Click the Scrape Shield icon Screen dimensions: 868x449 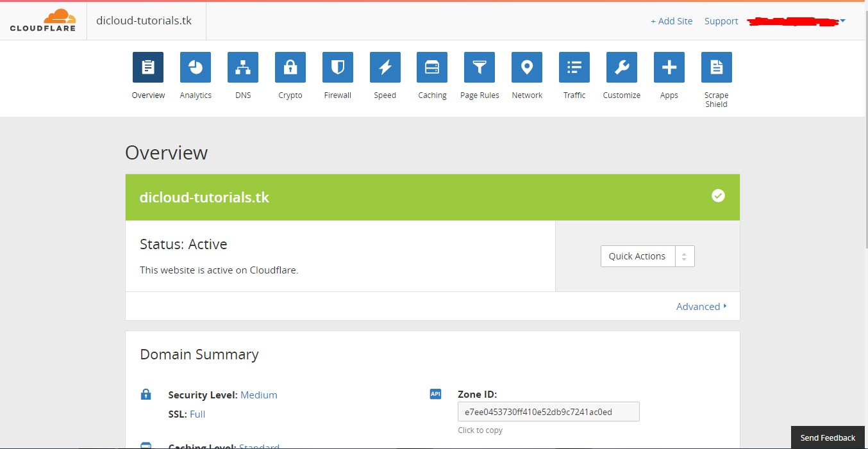pos(715,67)
